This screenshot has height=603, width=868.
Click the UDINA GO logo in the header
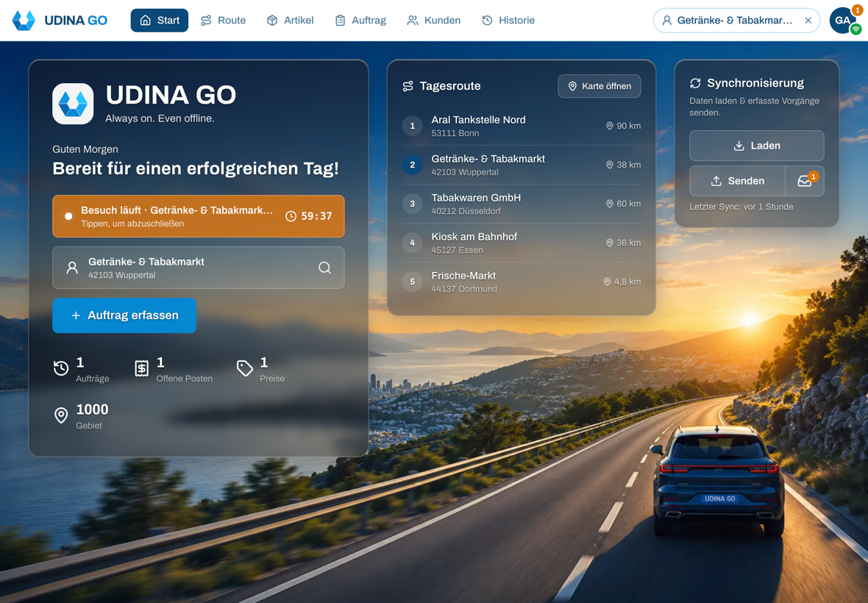tap(60, 21)
